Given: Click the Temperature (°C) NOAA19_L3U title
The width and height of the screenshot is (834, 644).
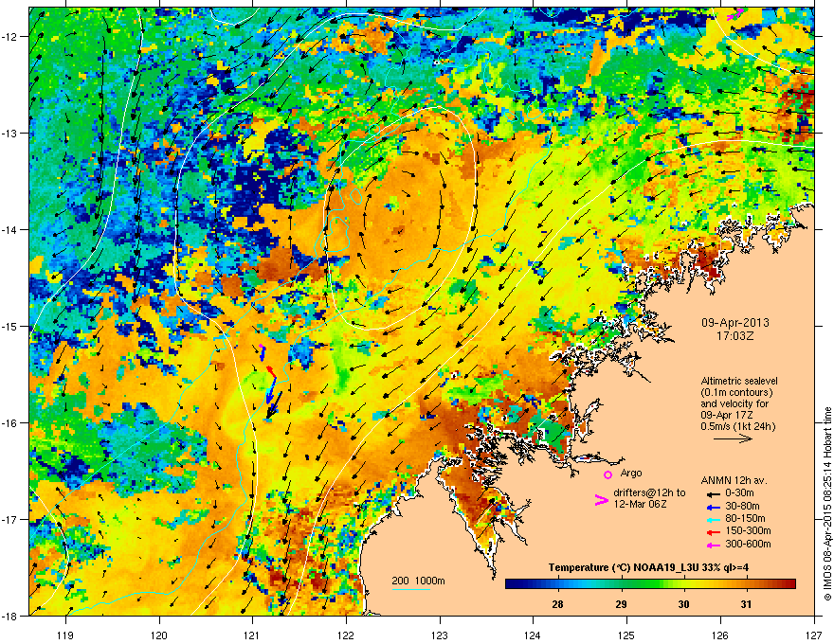Looking at the screenshot, I should (x=648, y=567).
